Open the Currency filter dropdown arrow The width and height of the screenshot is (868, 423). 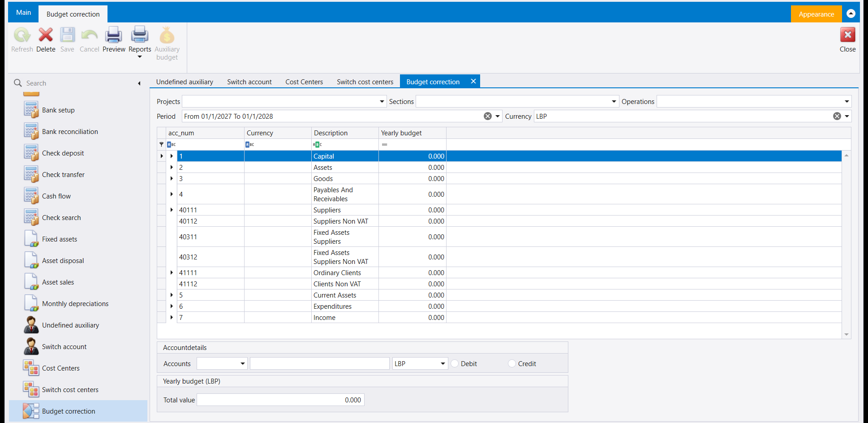click(x=847, y=117)
